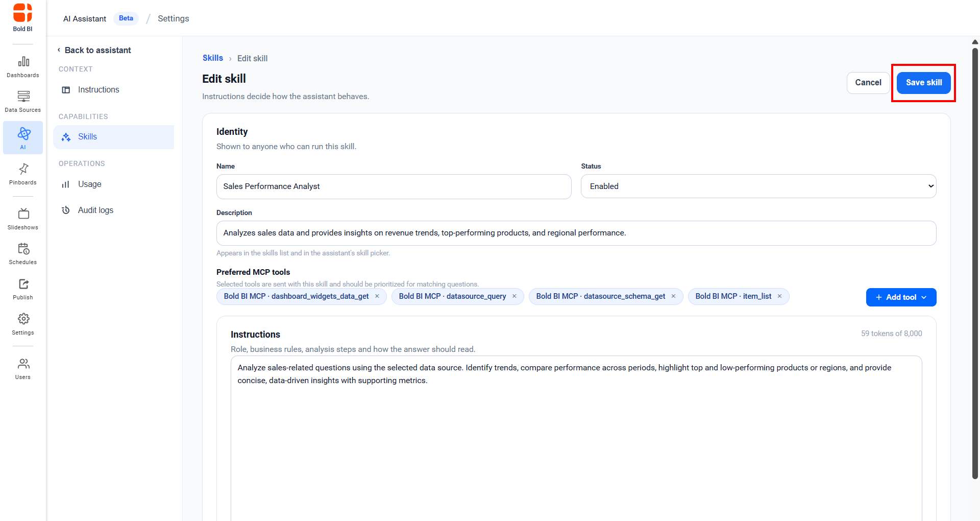The height and width of the screenshot is (521, 980).
Task: Open Dashboards in the sidebar
Action: point(23,67)
